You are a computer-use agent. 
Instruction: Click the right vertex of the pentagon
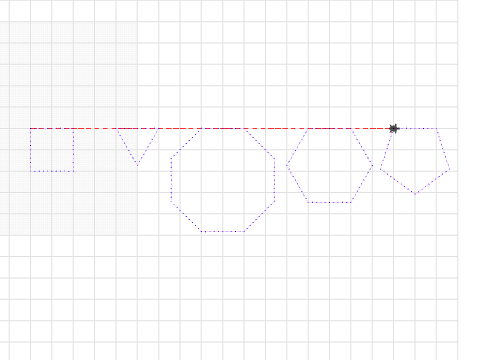pyautogui.click(x=450, y=169)
